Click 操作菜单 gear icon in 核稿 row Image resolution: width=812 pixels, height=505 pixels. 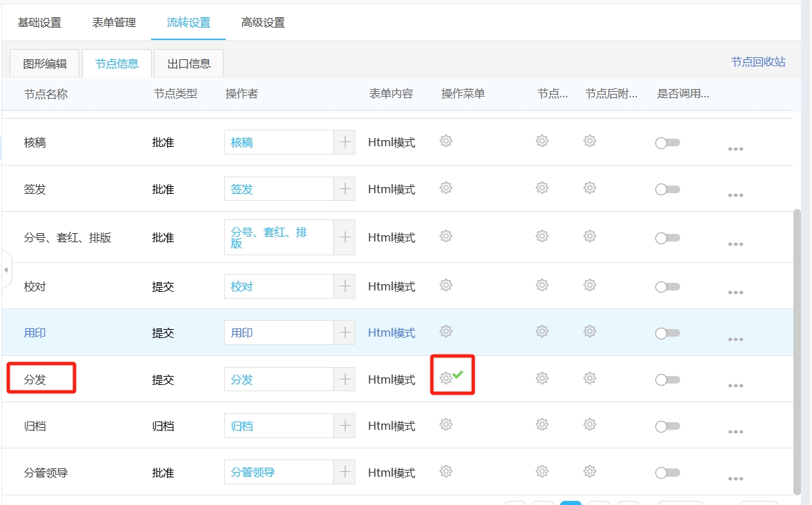[x=446, y=141]
